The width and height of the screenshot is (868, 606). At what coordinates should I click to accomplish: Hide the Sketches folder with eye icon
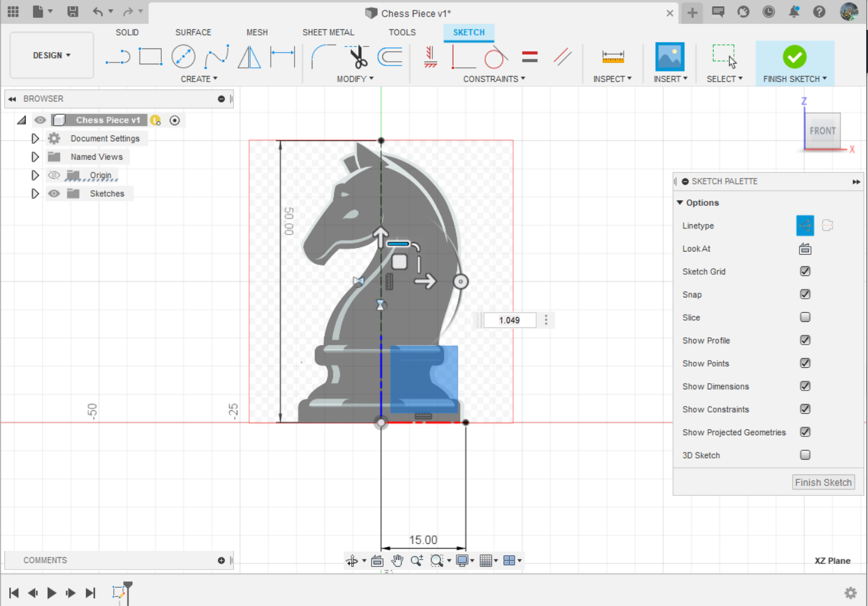pyautogui.click(x=55, y=193)
